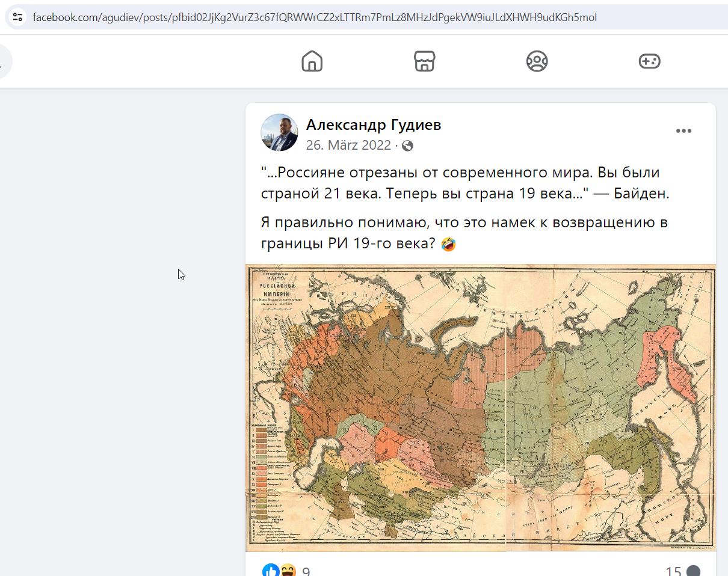
Task: Click the post text quoting Байден
Action: [464, 183]
